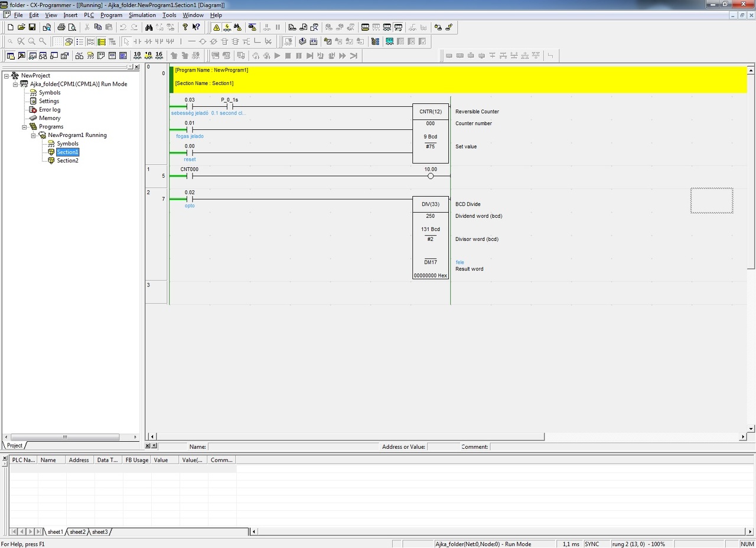Viewport: 756px width, 548px height.
Task: Click the new horizontal line tool
Action: (191, 41)
